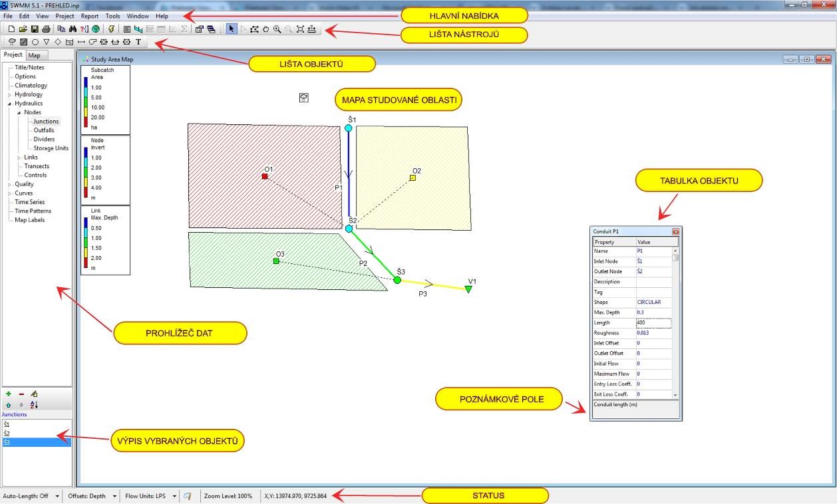
Task: Expand the Hydrology tree node
Action: pyautogui.click(x=9, y=94)
